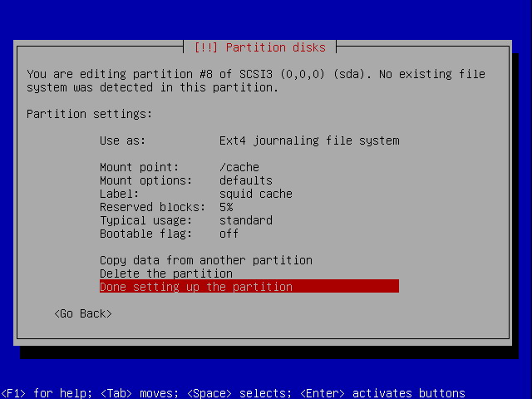Click the <Go Back> button

point(83,313)
